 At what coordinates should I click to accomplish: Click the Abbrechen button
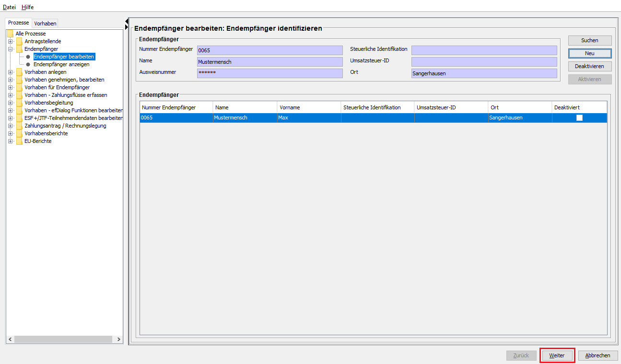598,355
